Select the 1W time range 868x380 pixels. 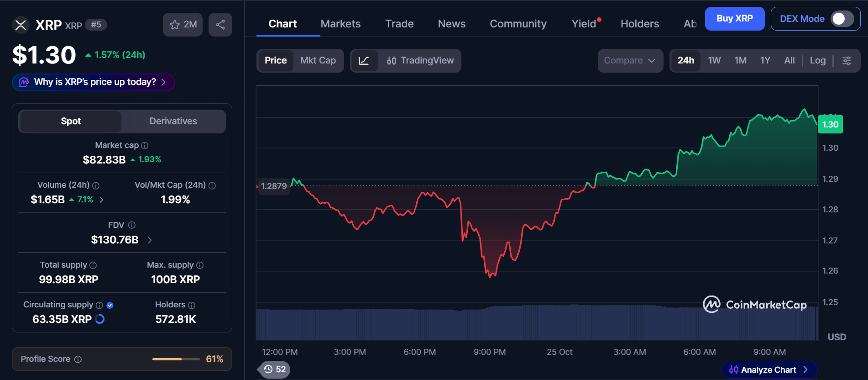pos(714,61)
